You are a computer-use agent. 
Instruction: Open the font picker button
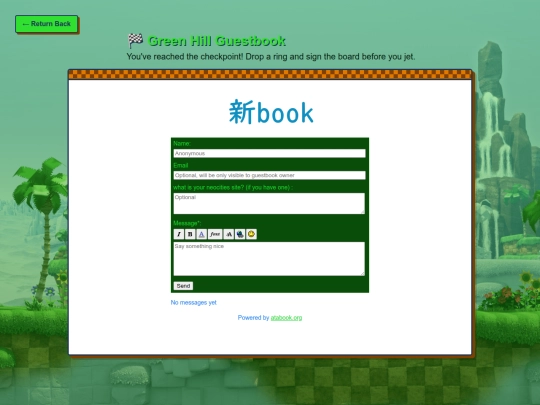(x=215, y=234)
